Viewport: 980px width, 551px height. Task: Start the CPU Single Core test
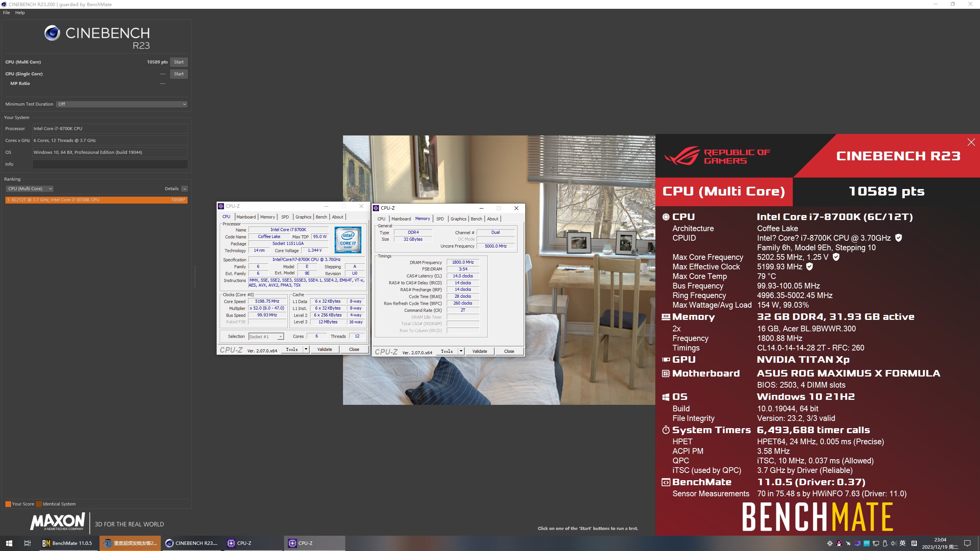coord(179,74)
